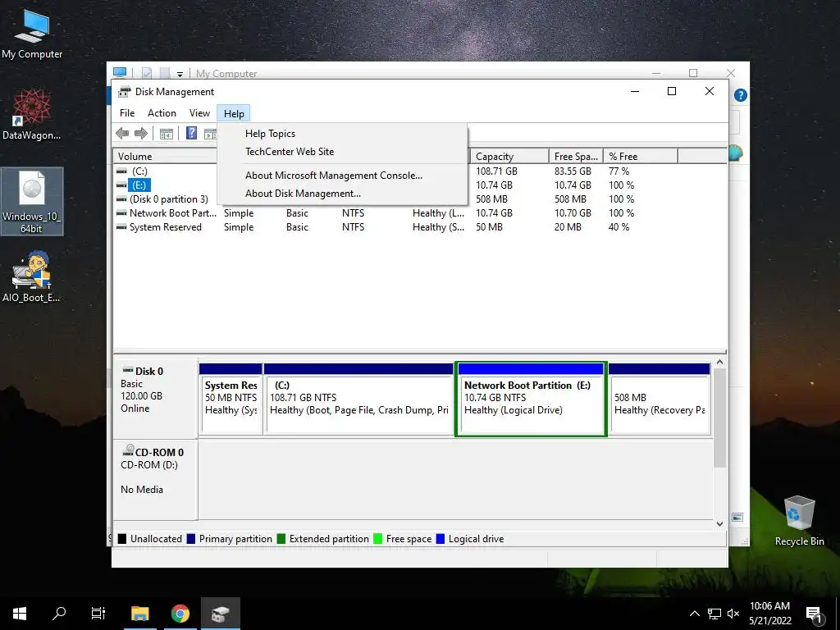This screenshot has width=840, height=630.
Task: Open My Computer desktop icon
Action: pos(32,33)
